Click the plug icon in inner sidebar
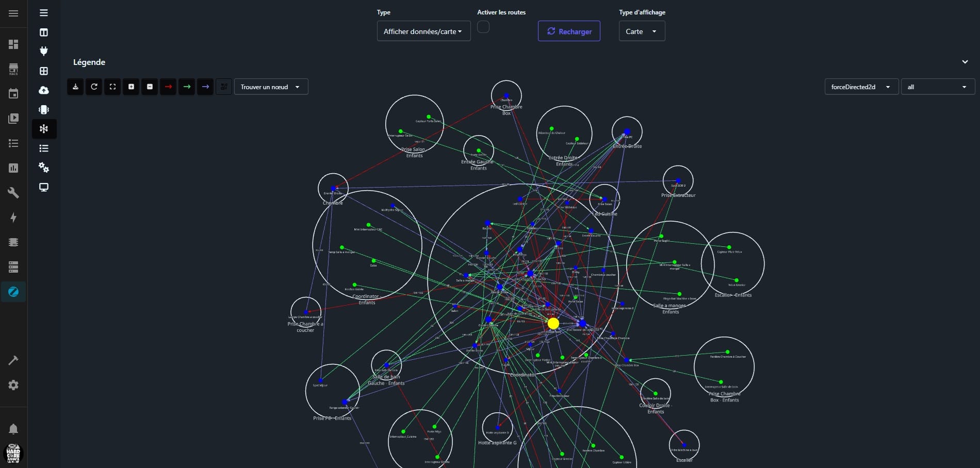 pyautogui.click(x=44, y=51)
